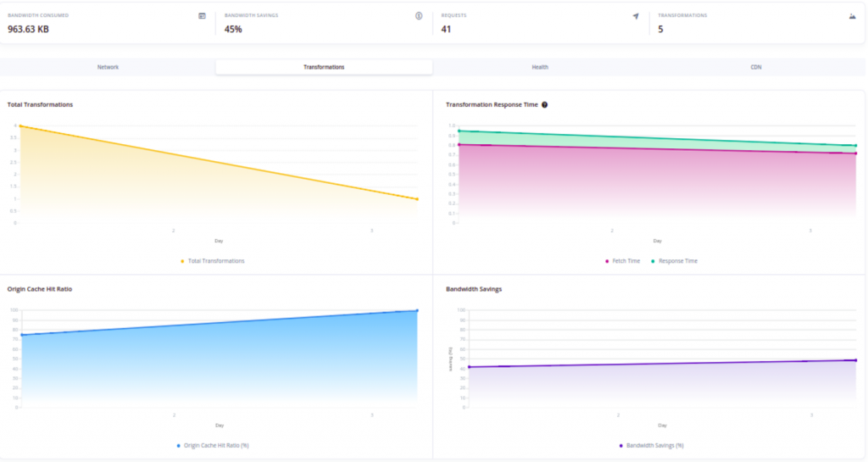Image resolution: width=868 pixels, height=462 pixels.
Task: Toggle the Response Time legend entry
Action: tap(675, 261)
